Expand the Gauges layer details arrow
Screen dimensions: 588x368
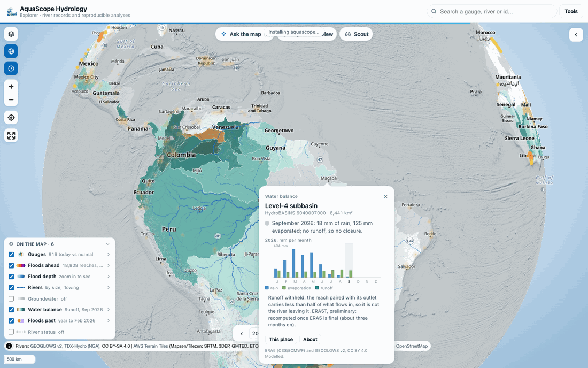[109, 254]
